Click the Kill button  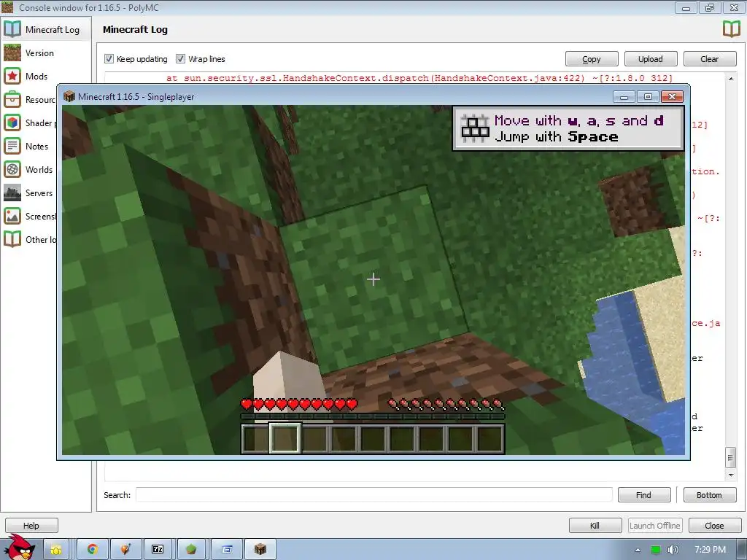tap(595, 526)
